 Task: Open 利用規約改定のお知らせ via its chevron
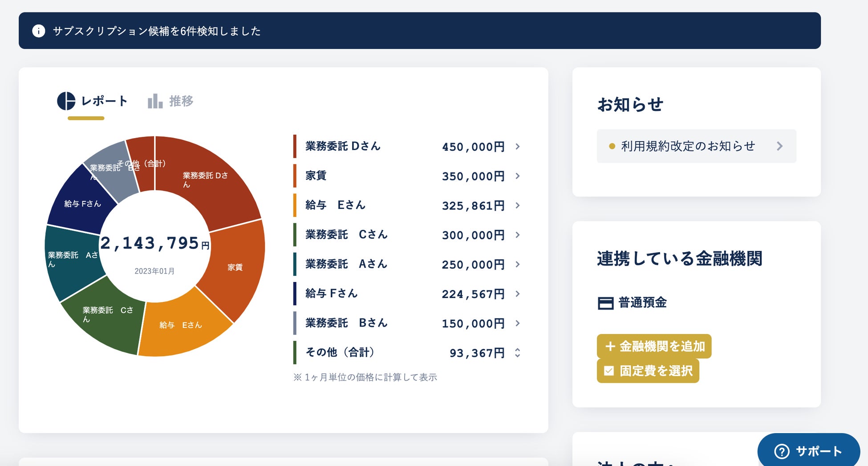tap(779, 146)
